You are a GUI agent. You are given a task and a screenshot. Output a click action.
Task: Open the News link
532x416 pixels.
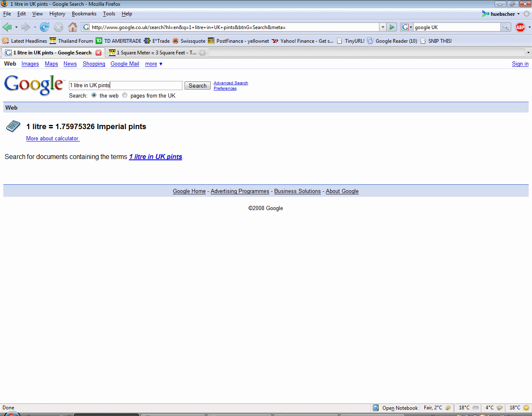[70, 64]
